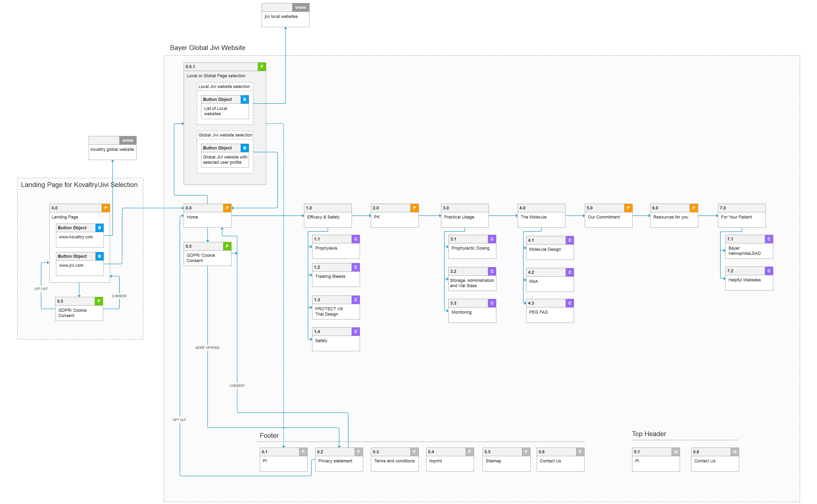Click the orange P badge on Our Commitment node
Viewport: 817px width, 504px height.
[x=628, y=208]
